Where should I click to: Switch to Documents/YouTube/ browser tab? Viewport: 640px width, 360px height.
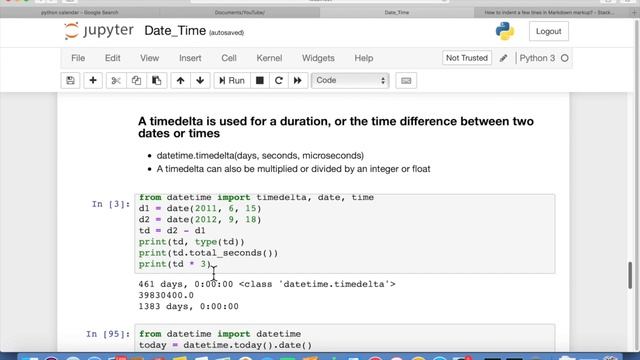[x=240, y=13]
